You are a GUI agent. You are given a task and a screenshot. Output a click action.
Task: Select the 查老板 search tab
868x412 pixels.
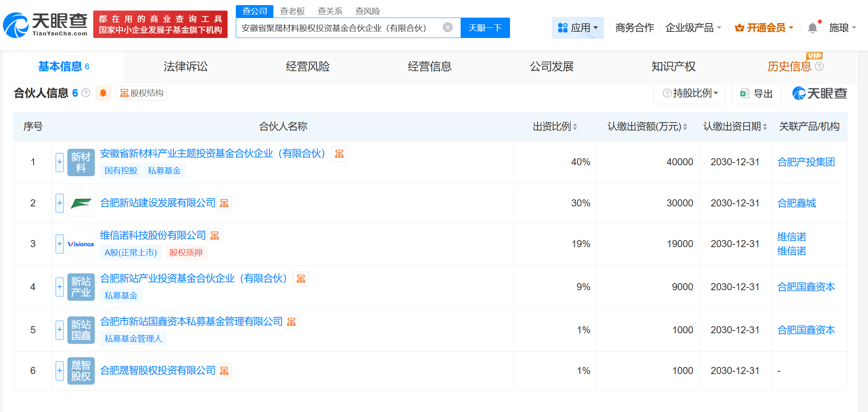click(x=293, y=11)
